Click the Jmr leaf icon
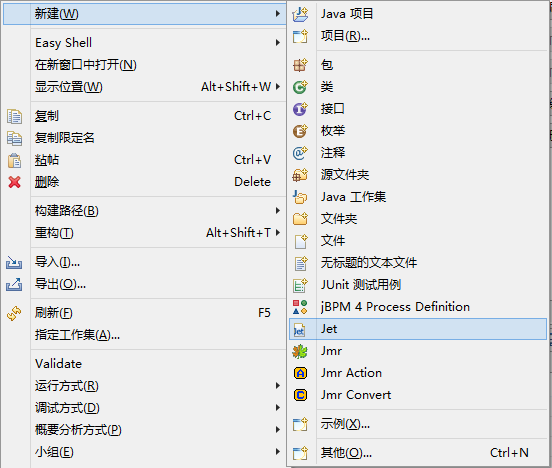 coord(300,351)
